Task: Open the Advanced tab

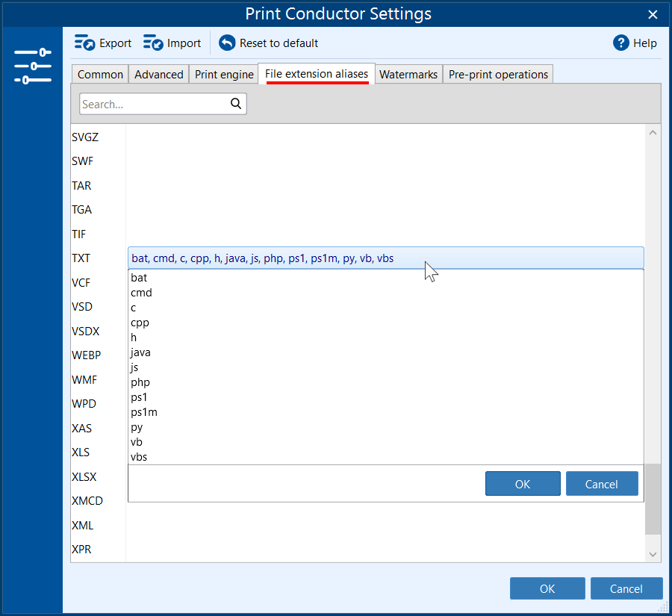Action: tap(158, 75)
